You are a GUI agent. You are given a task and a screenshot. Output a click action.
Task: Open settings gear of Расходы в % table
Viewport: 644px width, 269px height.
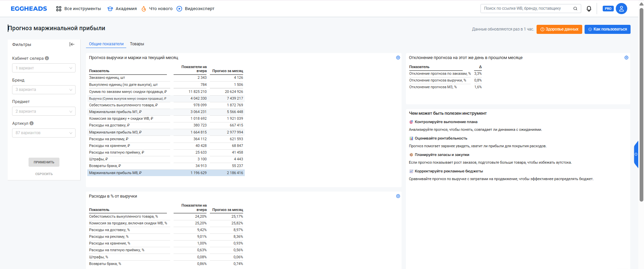pyautogui.click(x=398, y=196)
